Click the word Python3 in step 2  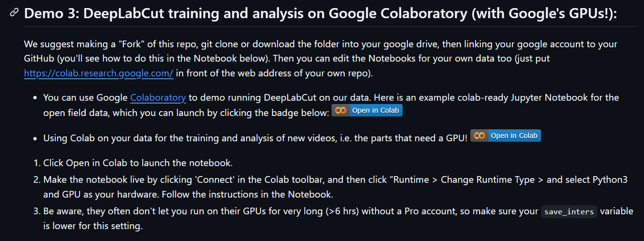tap(624, 180)
